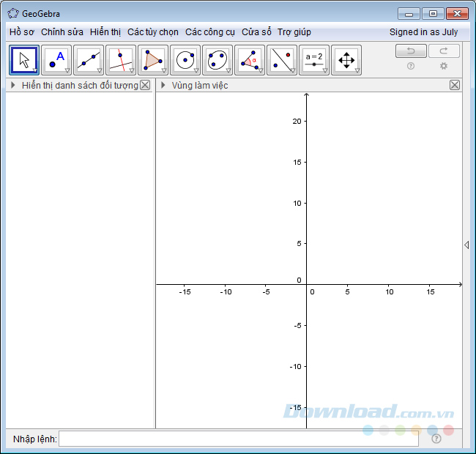Open the Hồ sơ menu
The width and height of the screenshot is (476, 454).
point(21,32)
